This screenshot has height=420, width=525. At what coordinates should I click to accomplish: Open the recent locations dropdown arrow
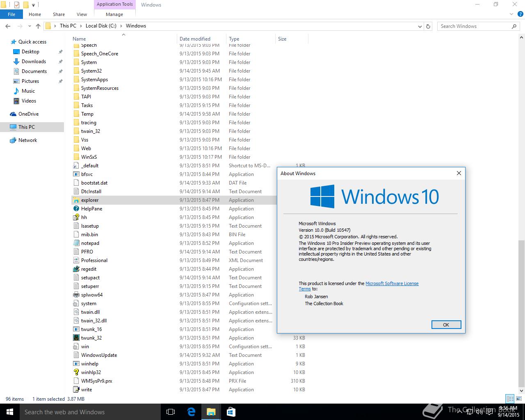[30, 26]
